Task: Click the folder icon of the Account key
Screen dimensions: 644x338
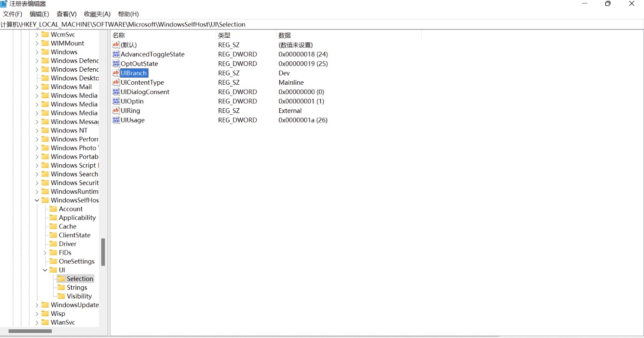Action: pos(53,209)
